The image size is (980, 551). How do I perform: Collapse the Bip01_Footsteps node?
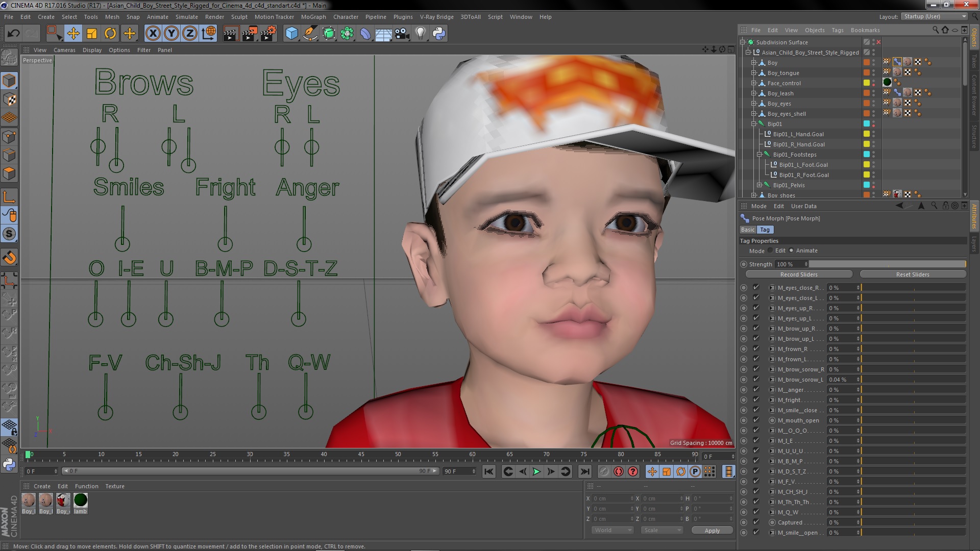759,155
